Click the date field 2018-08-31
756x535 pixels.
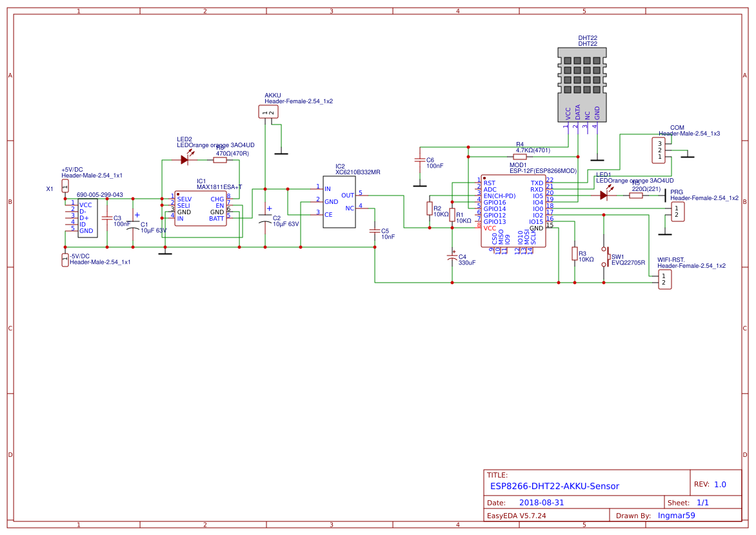pos(541,502)
